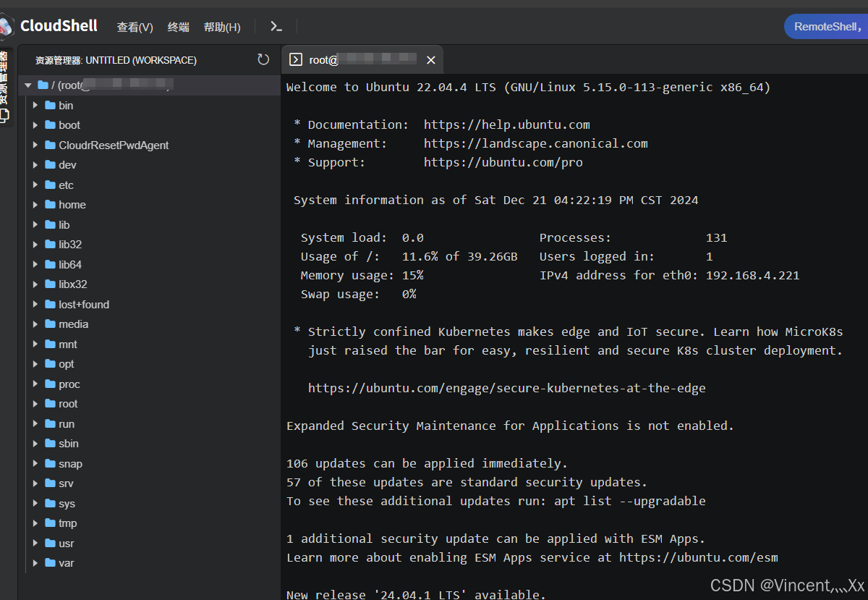Screen dimensions: 868x600
Task: Close the root terminal tab
Action: click(x=431, y=60)
